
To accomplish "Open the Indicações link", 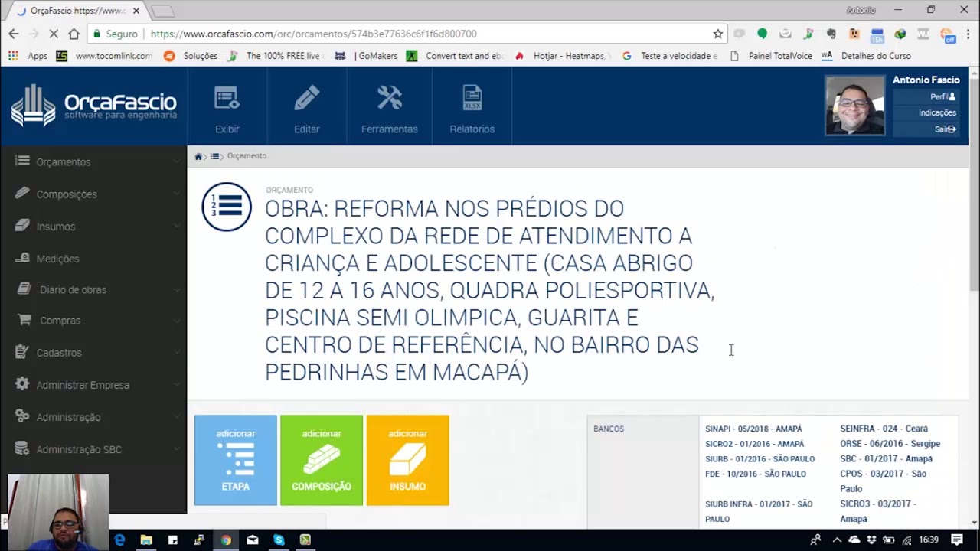I will click(x=937, y=112).
